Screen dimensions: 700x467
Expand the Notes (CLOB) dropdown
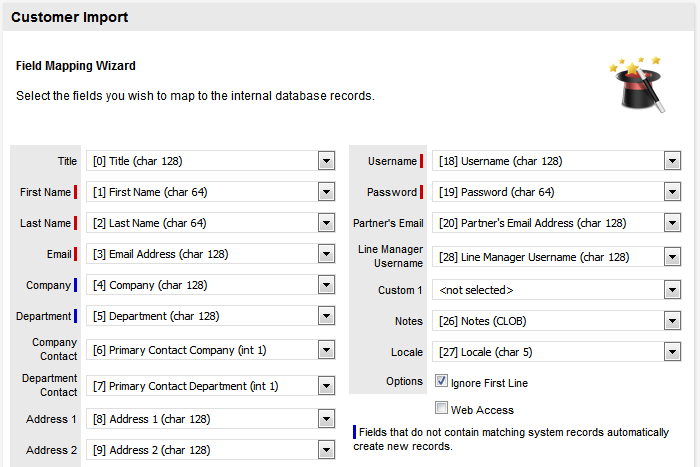tap(672, 321)
